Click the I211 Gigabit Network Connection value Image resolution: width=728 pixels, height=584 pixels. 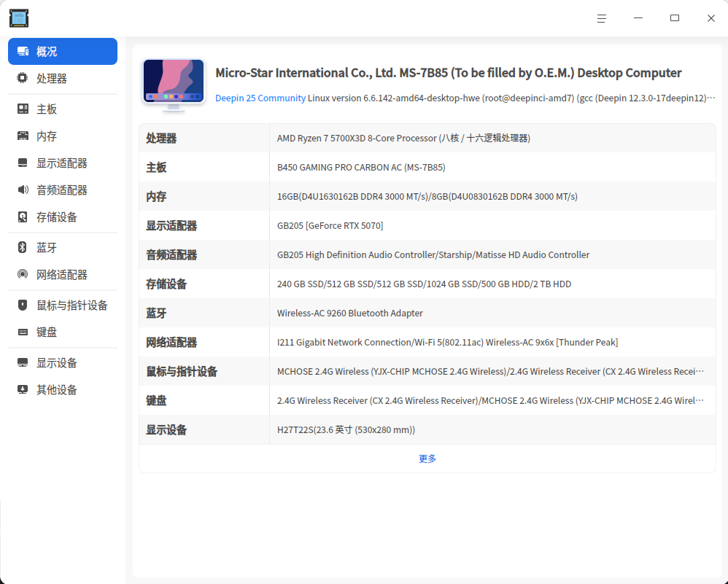coord(448,342)
